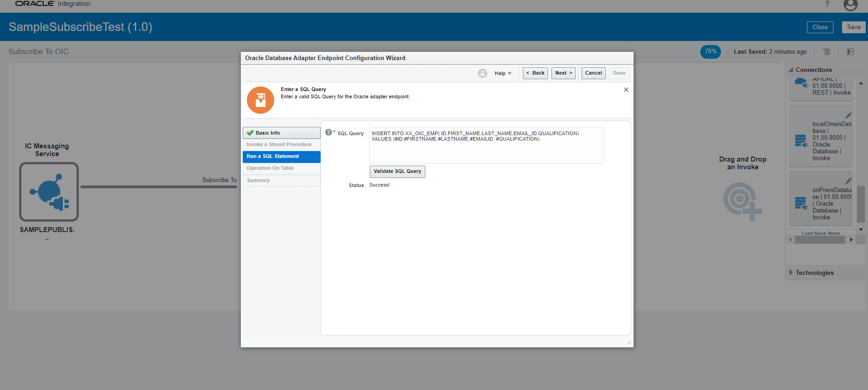
Task: Open the Basic Info wizard step
Action: 281,133
